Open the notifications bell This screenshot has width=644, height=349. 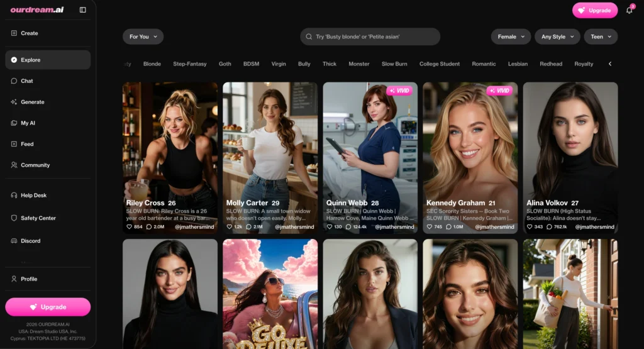click(629, 10)
